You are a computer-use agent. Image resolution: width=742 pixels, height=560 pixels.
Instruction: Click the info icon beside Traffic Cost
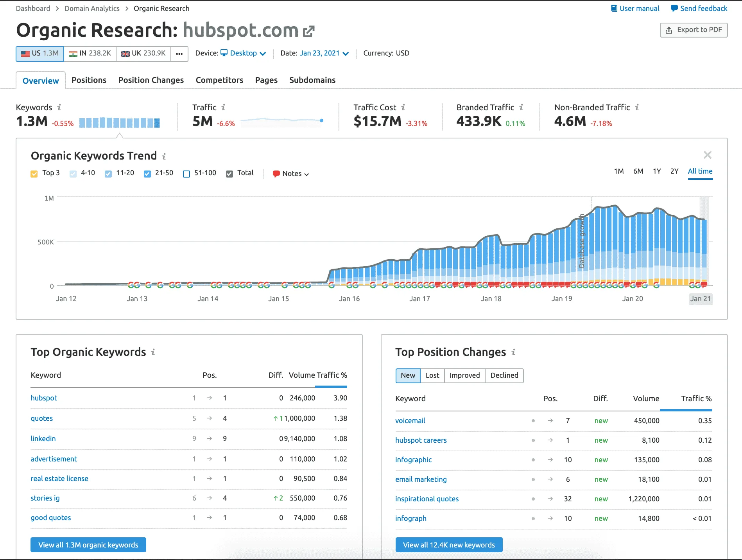pyautogui.click(x=403, y=107)
